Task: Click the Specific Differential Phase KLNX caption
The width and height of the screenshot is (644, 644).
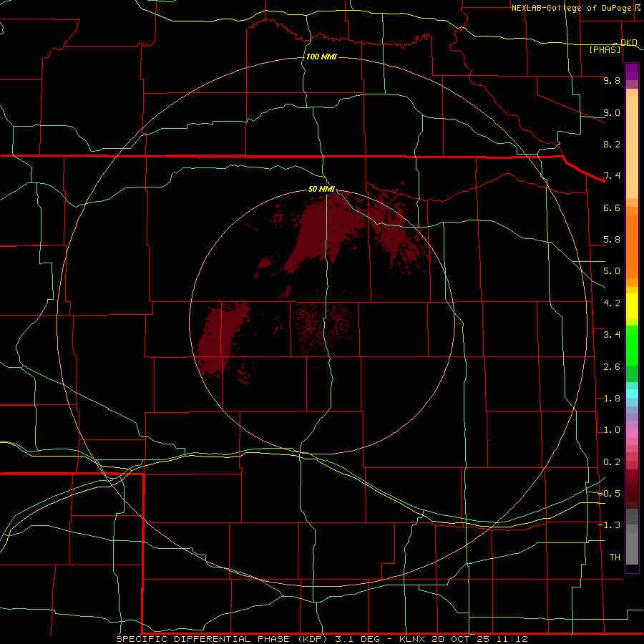Action: [322, 639]
